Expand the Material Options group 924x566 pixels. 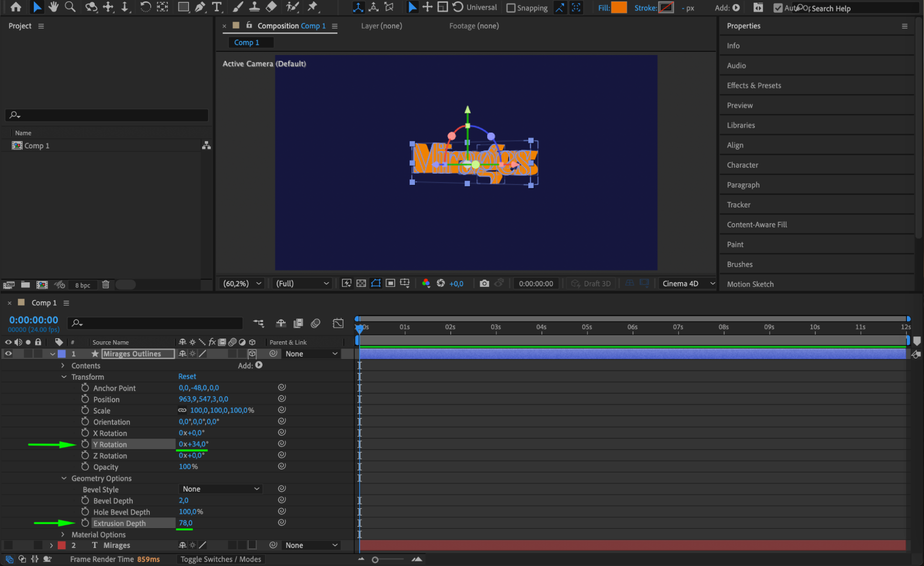tap(63, 534)
